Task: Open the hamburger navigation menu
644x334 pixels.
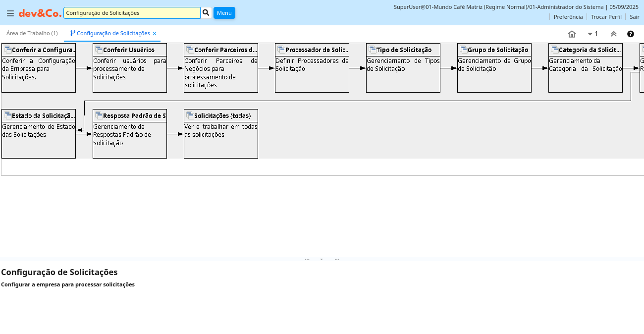Action: point(10,13)
